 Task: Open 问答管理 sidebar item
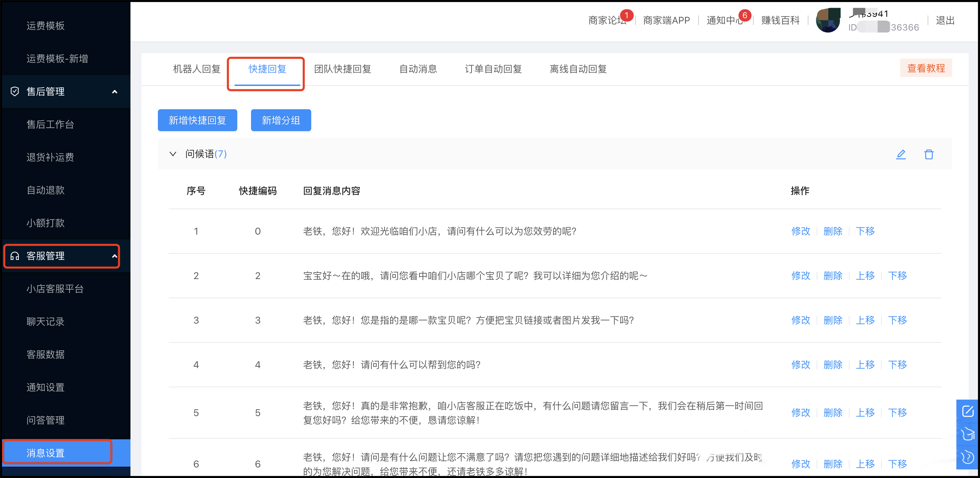coord(45,420)
